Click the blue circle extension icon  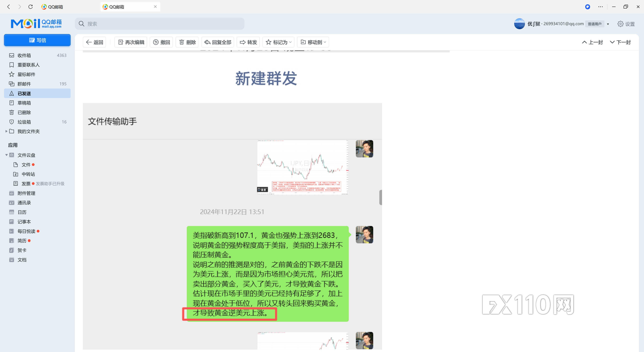tap(588, 7)
